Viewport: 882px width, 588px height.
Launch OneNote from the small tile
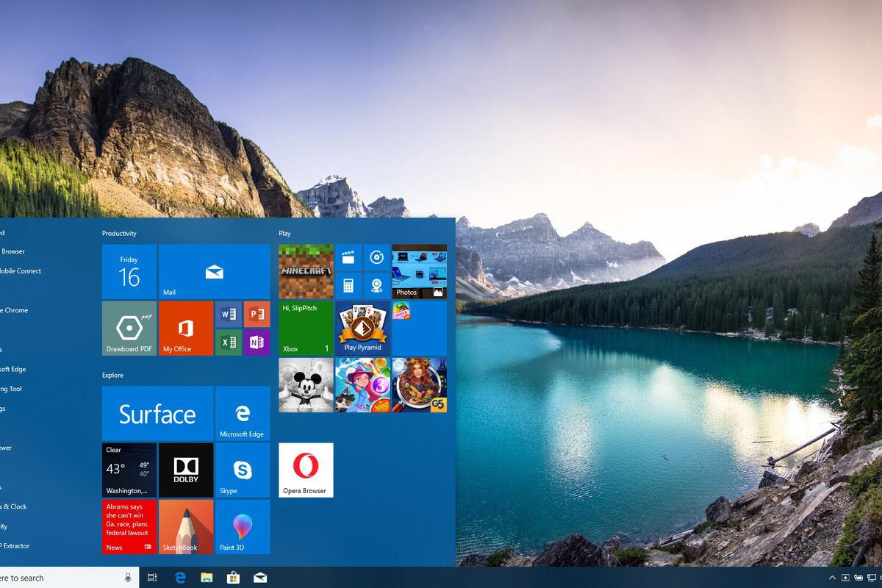tap(257, 343)
